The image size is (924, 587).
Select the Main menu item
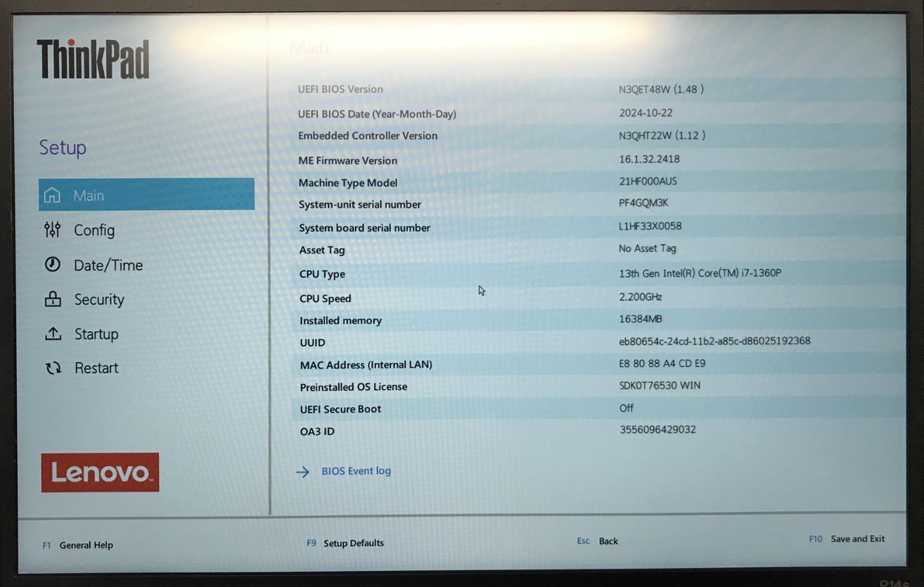[147, 195]
